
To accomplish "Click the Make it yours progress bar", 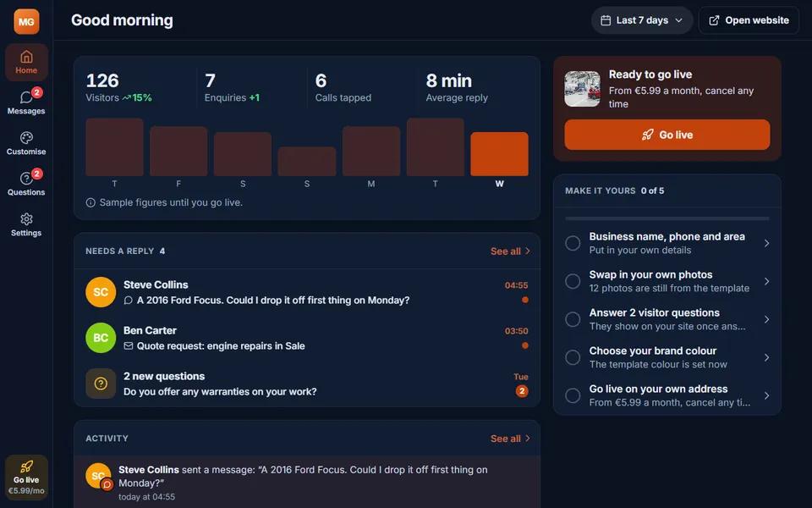I will [x=667, y=218].
